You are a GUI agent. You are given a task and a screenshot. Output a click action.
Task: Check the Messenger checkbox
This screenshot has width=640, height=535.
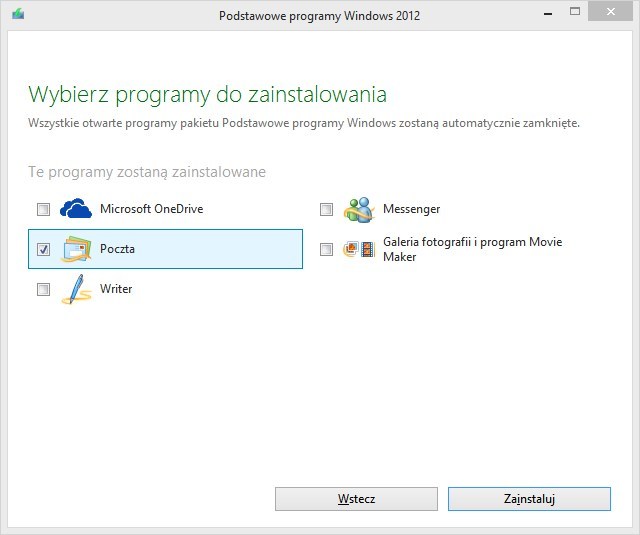pyautogui.click(x=326, y=209)
